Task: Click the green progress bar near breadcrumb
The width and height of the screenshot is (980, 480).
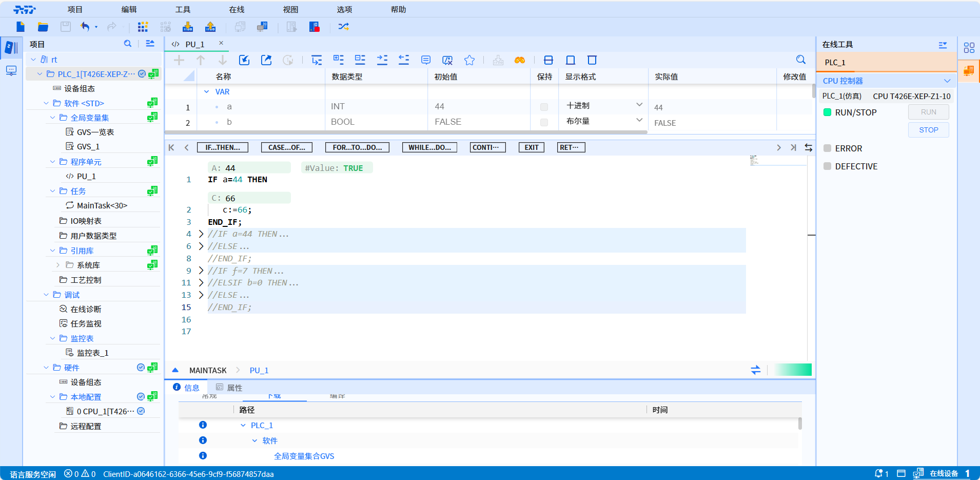Action: 793,370
